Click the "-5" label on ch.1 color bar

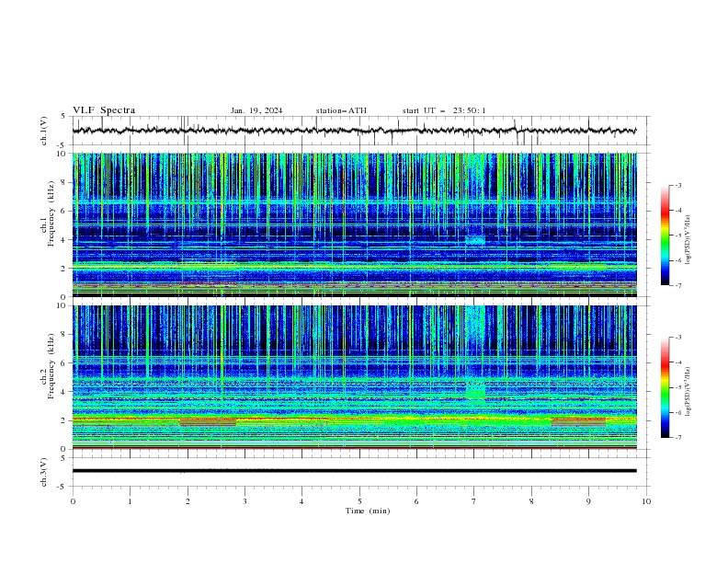coord(678,236)
